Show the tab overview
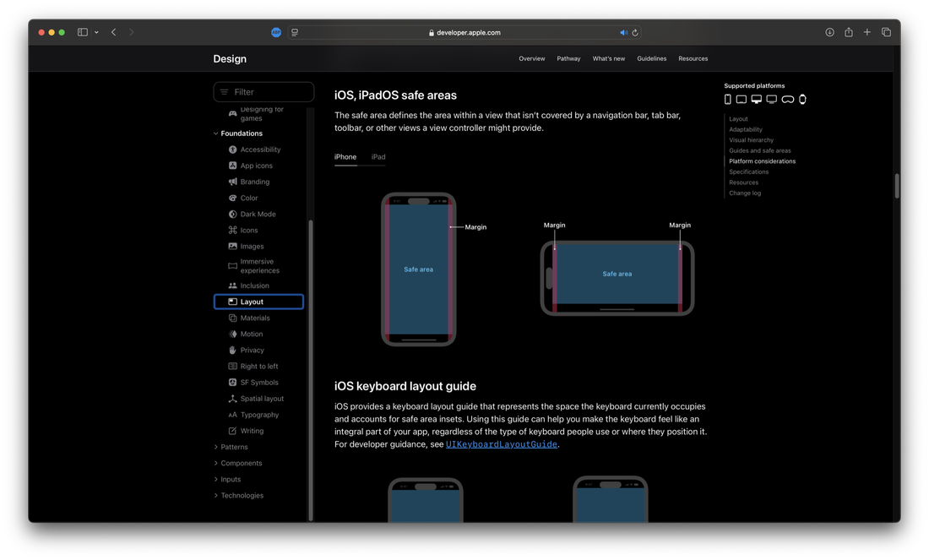Screen dimensions: 929x560 886,32
